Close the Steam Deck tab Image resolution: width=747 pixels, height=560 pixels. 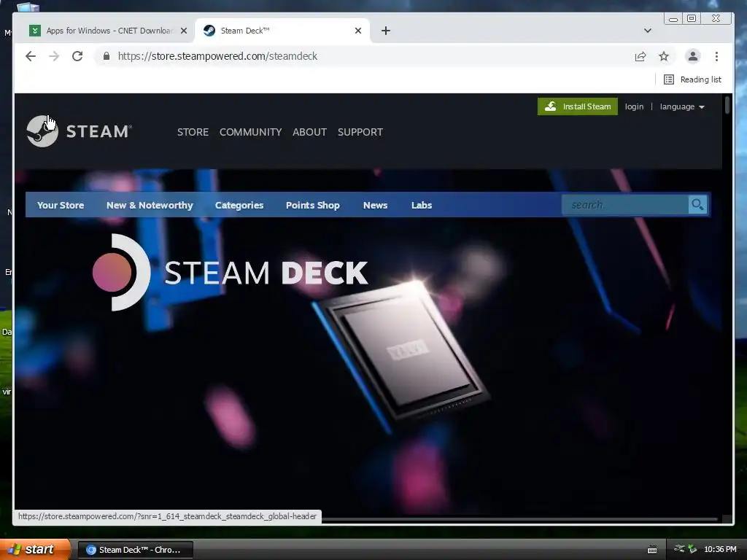358,31
